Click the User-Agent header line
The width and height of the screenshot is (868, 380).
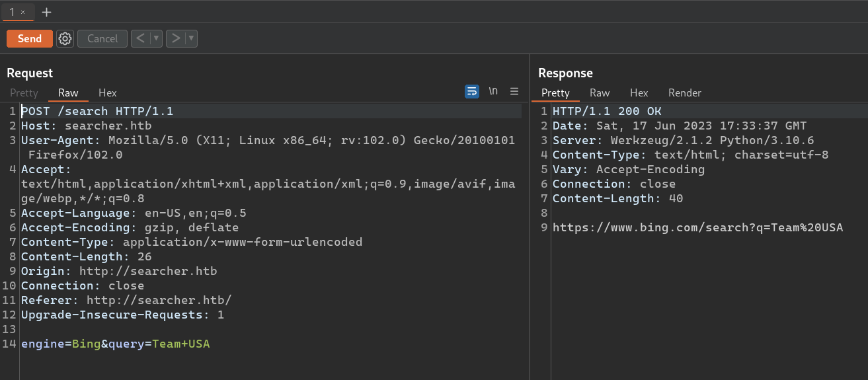pyautogui.click(x=268, y=147)
